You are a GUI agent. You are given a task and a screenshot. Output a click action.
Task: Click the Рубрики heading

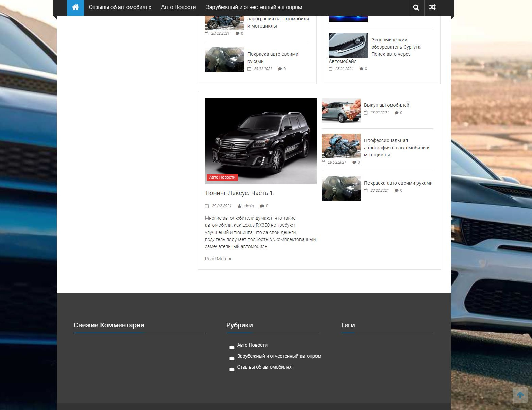[x=240, y=325]
